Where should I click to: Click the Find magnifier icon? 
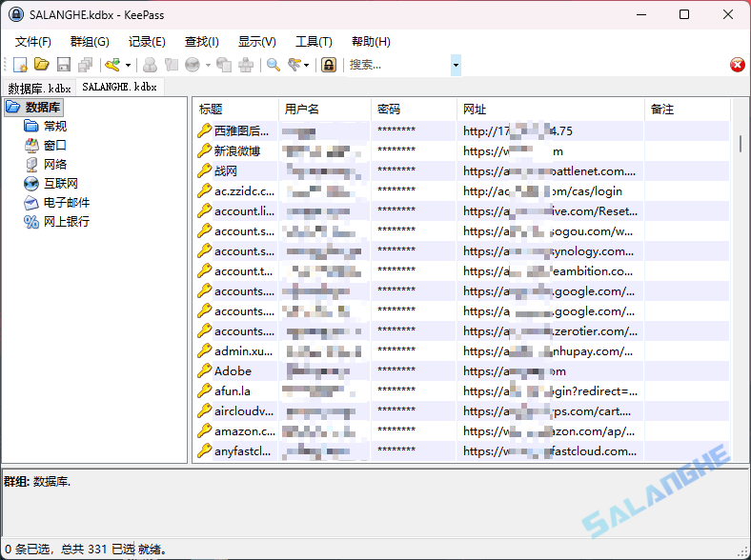click(274, 65)
